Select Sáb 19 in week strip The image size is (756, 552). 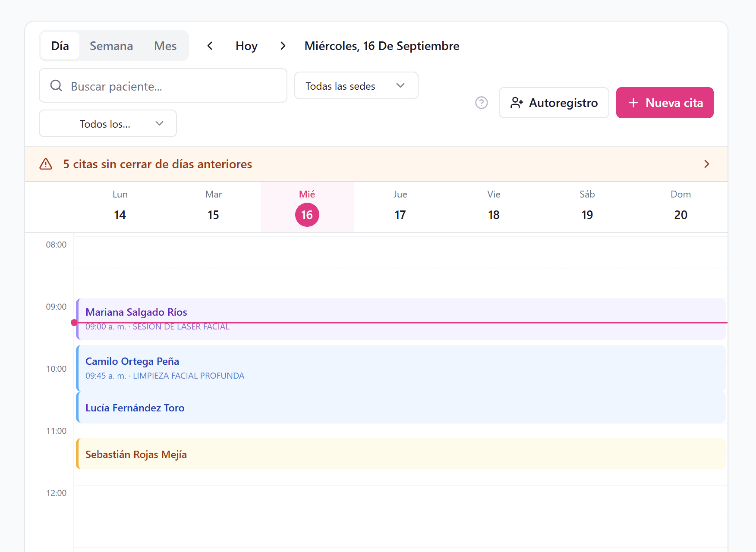pos(587,207)
